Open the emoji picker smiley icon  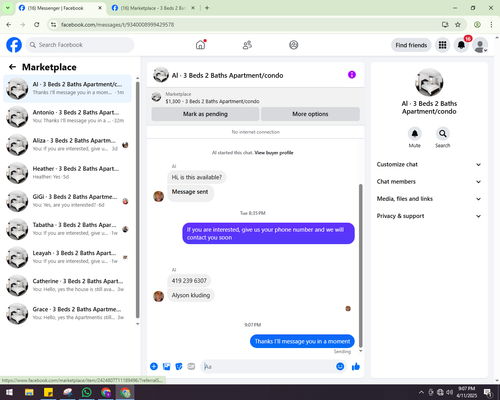pyautogui.click(x=340, y=367)
